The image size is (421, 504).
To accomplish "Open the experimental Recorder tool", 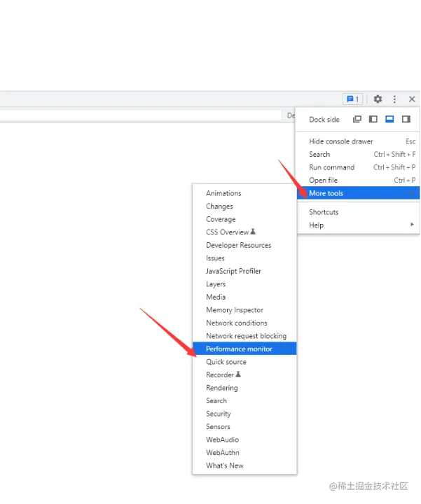I will click(244, 374).
